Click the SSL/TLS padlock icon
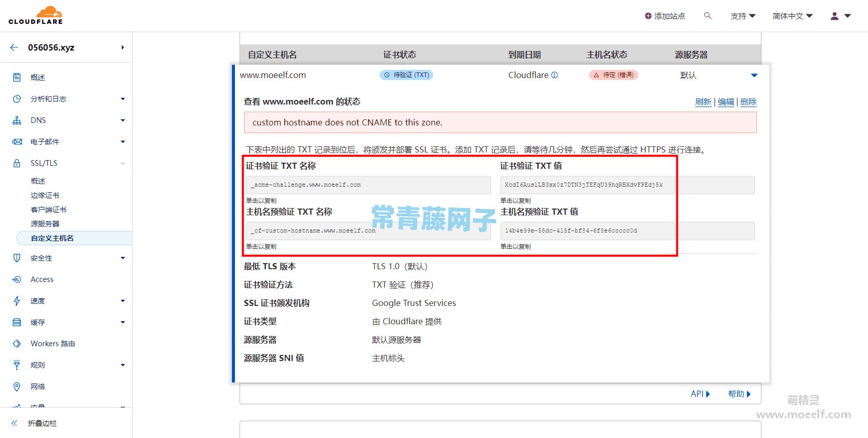 pos(17,163)
